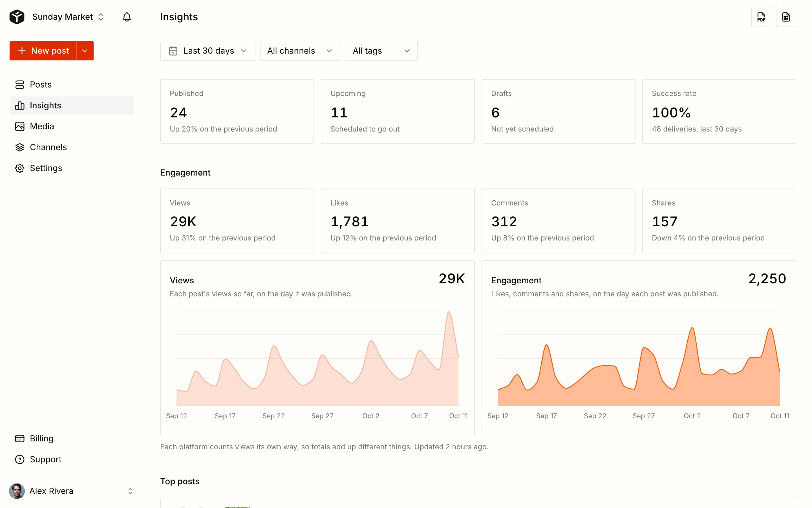Go to the Posts section

72,85
